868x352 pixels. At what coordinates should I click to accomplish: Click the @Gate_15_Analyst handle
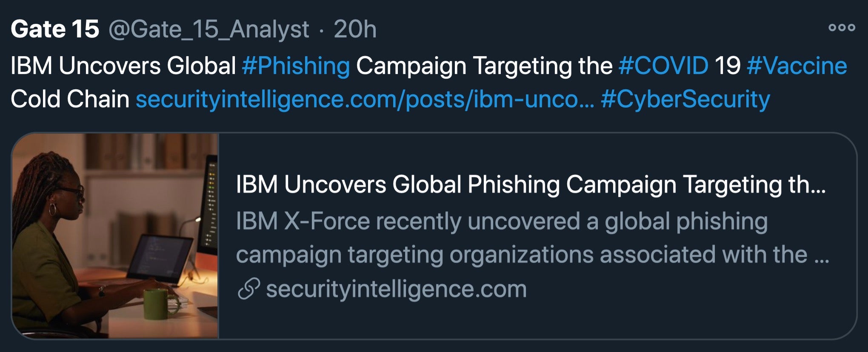pos(208,29)
